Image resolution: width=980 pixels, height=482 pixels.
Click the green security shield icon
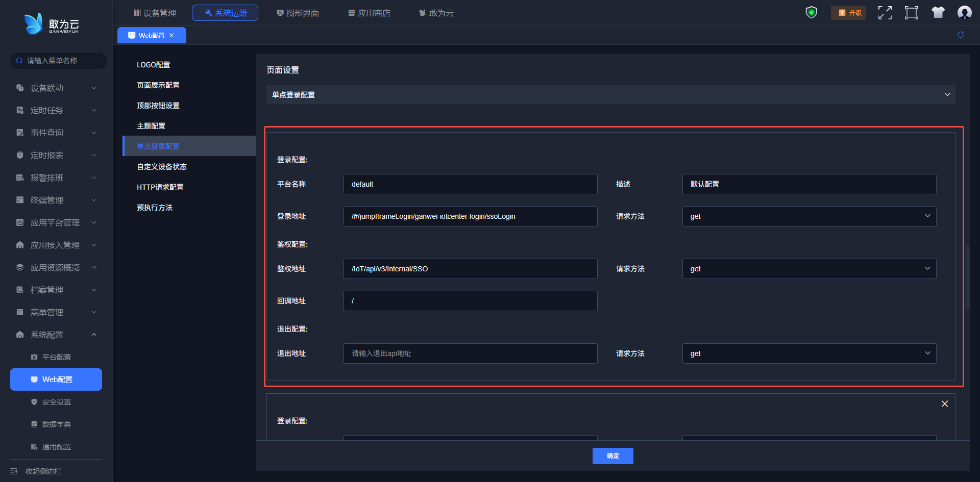[811, 12]
